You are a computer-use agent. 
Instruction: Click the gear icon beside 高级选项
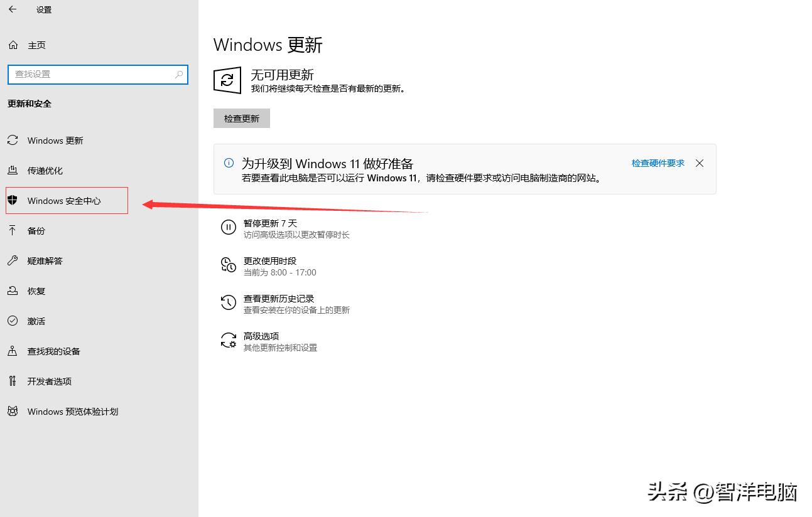[228, 340]
